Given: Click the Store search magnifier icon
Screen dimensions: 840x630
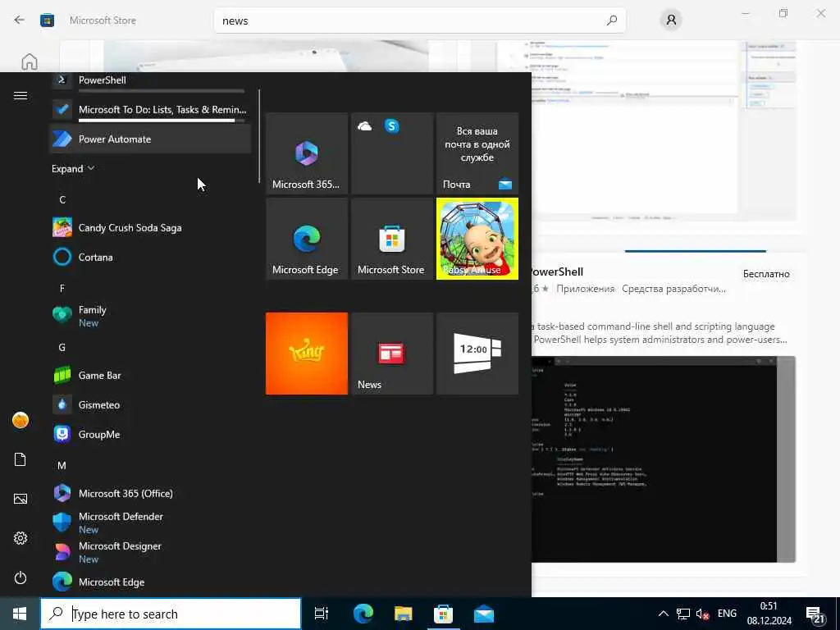Looking at the screenshot, I should tap(612, 21).
